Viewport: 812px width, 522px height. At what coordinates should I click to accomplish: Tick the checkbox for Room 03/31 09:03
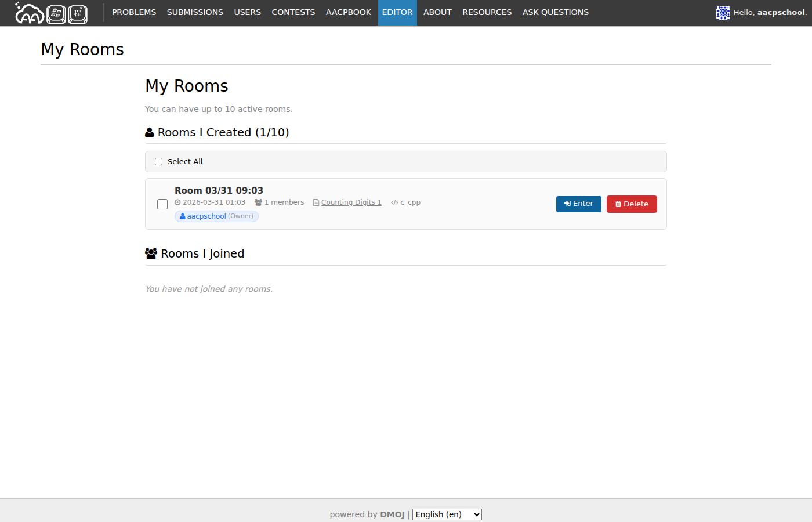click(x=162, y=204)
